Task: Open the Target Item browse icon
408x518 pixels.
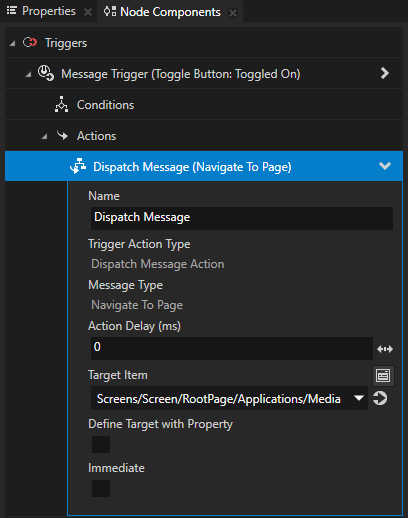Action: (x=383, y=376)
